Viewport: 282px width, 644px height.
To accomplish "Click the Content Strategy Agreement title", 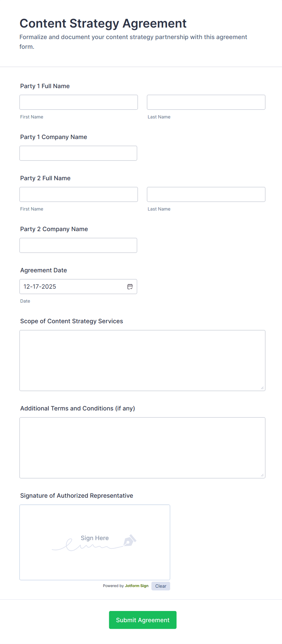I will tap(103, 23).
